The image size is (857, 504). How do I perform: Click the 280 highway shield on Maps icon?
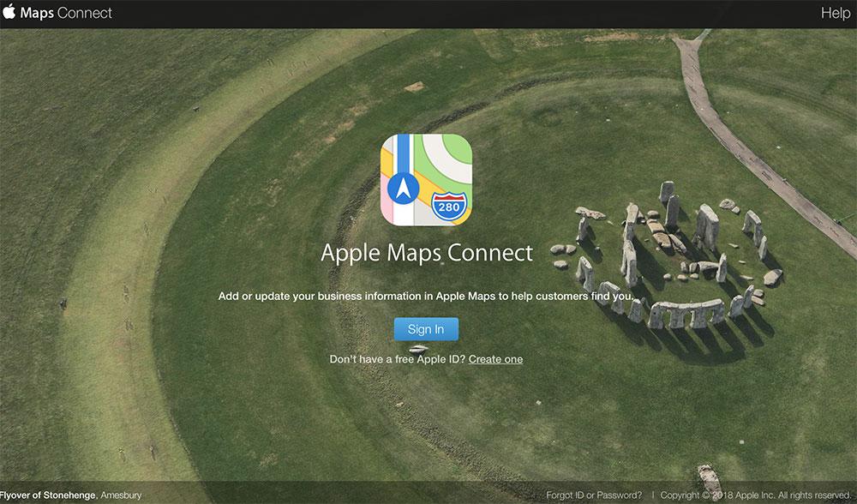point(449,207)
